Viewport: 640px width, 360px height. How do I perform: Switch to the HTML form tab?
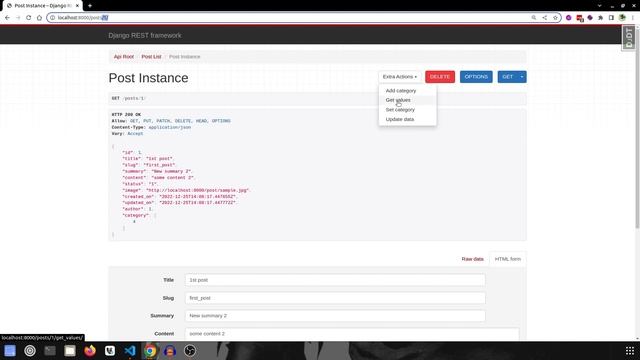tap(507, 259)
